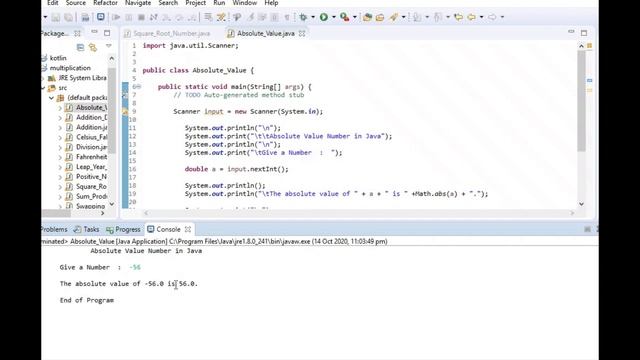Open the Debug button dropdown arrow
The image size is (640, 360).
[313, 17]
